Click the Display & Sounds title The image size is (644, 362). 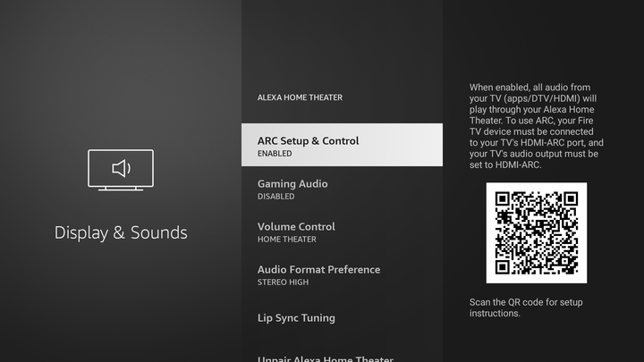coord(121,232)
